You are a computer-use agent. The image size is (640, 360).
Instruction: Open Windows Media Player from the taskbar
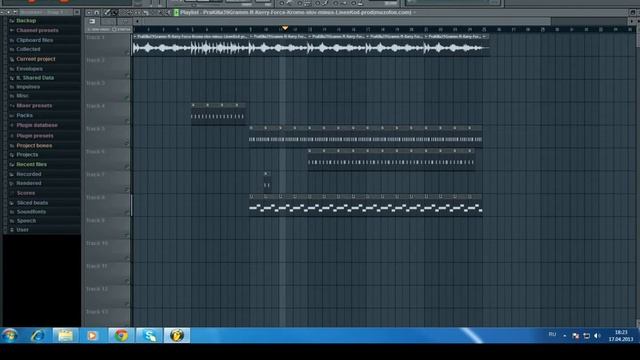92,336
